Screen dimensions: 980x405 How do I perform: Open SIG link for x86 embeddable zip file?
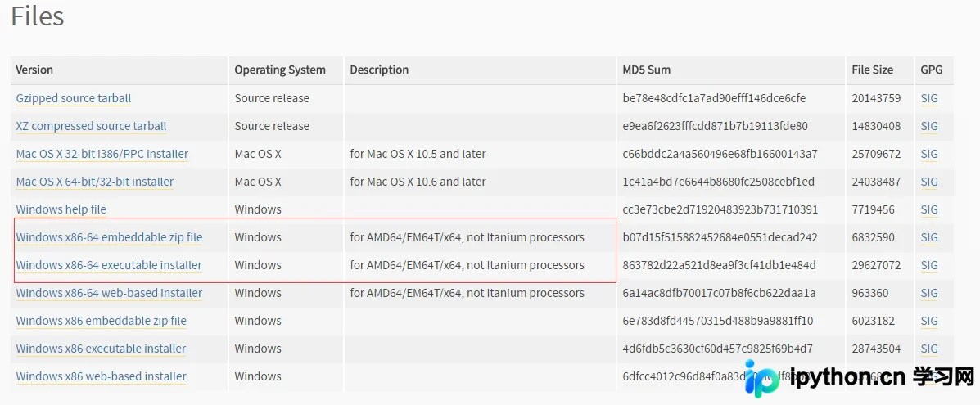[928, 321]
